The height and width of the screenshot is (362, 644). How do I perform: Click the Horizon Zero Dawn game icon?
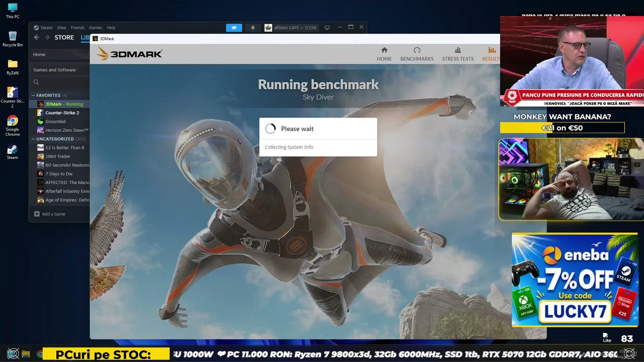tap(41, 130)
